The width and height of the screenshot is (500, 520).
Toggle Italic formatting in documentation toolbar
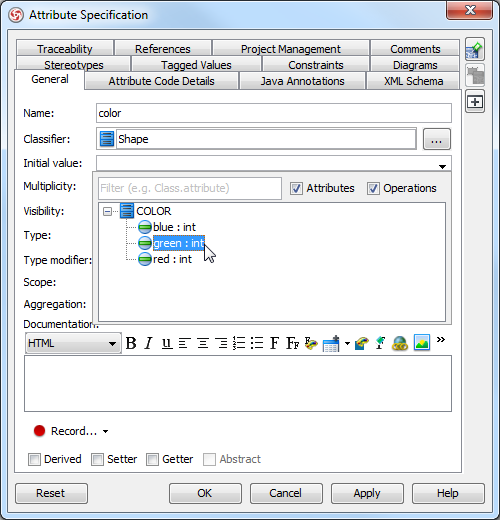click(149, 343)
